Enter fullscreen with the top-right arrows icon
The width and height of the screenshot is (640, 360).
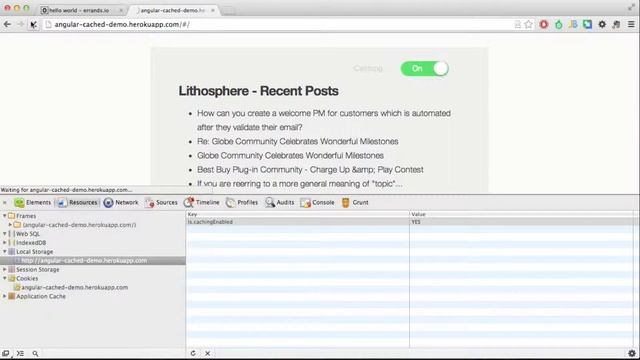pos(631,7)
